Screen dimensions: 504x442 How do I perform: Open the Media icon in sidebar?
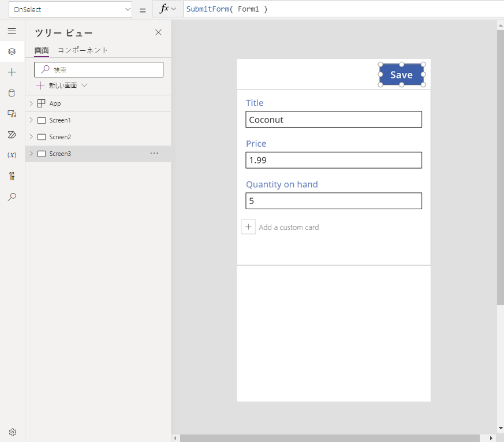pos(12,114)
